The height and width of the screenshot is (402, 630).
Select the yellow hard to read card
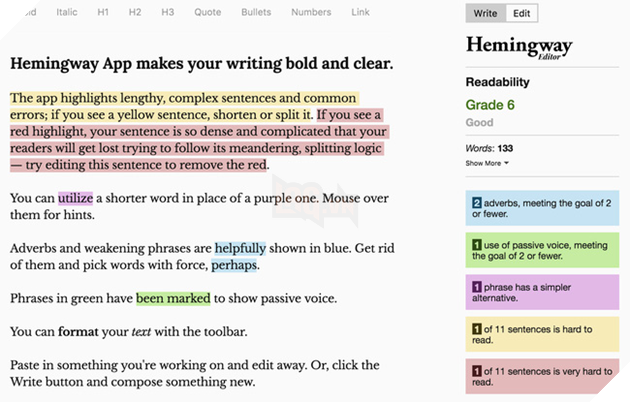coord(542,334)
